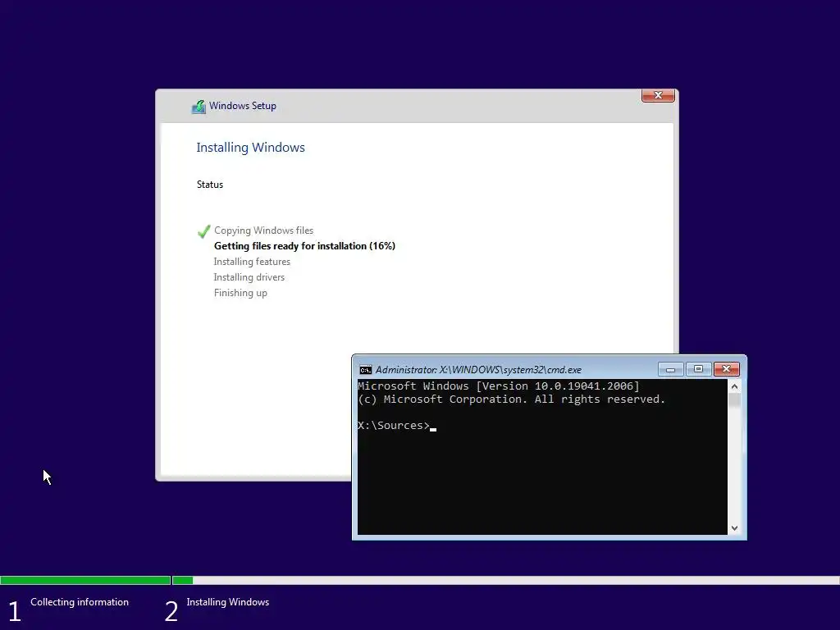Click the command prompt scroll up arrow
The image size is (840, 630).
coord(734,386)
